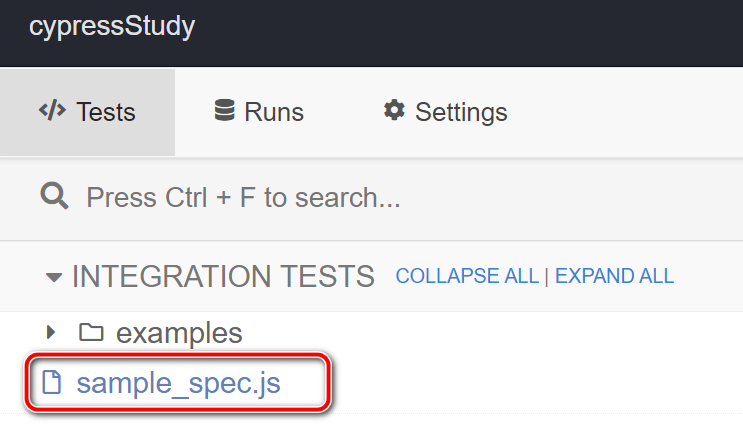Click the magnifying glass search icon

[54, 196]
